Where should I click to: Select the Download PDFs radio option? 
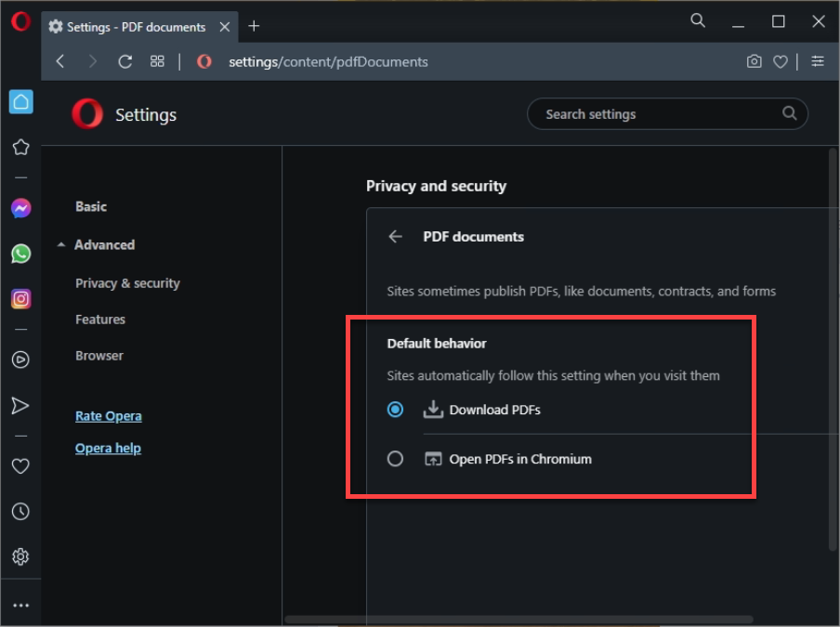coord(396,410)
